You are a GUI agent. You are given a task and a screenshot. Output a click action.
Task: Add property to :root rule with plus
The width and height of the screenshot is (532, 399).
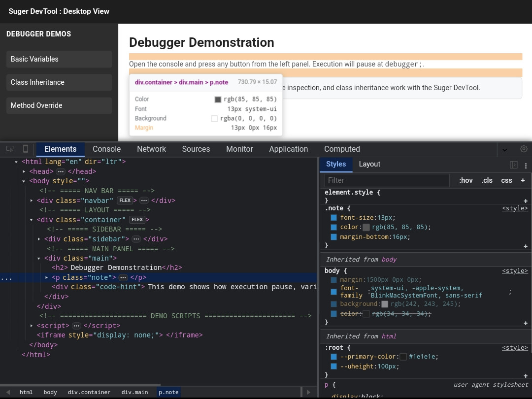[526, 375]
